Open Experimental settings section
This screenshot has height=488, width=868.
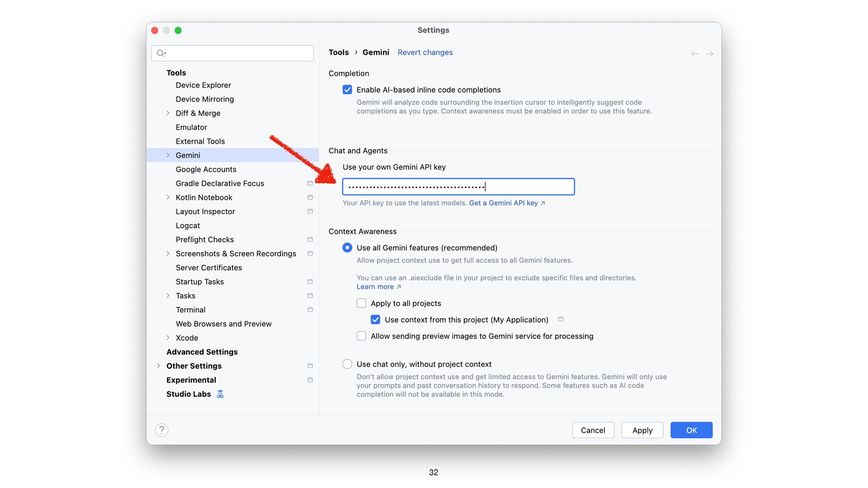(191, 380)
